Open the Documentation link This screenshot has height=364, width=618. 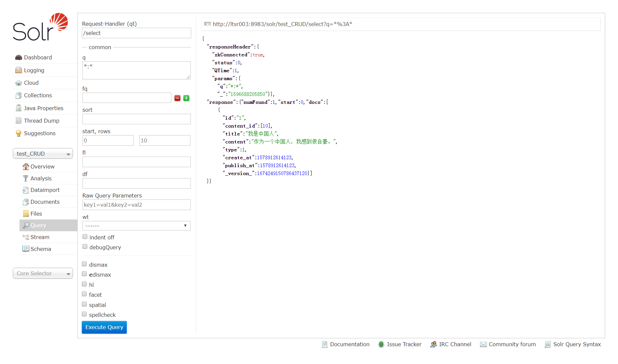(350, 344)
